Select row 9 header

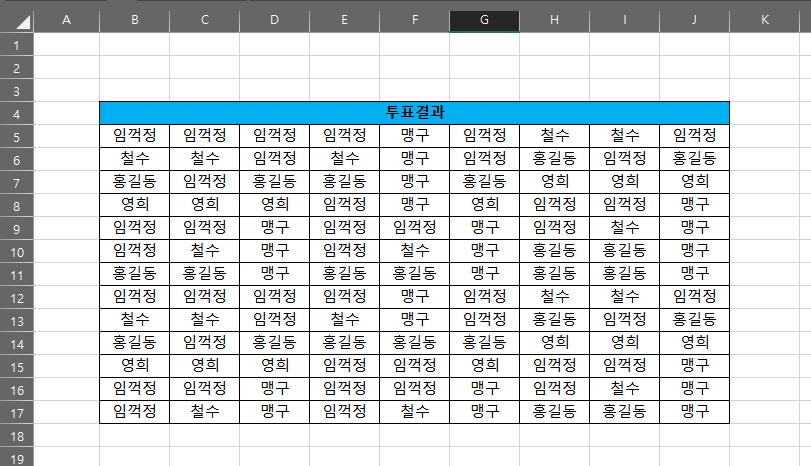click(x=17, y=229)
